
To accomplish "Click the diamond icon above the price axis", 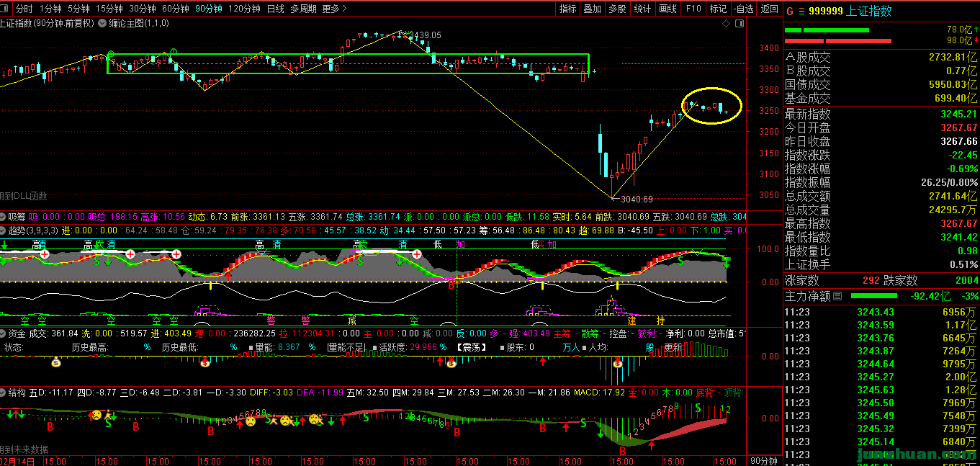I will point(726,24).
